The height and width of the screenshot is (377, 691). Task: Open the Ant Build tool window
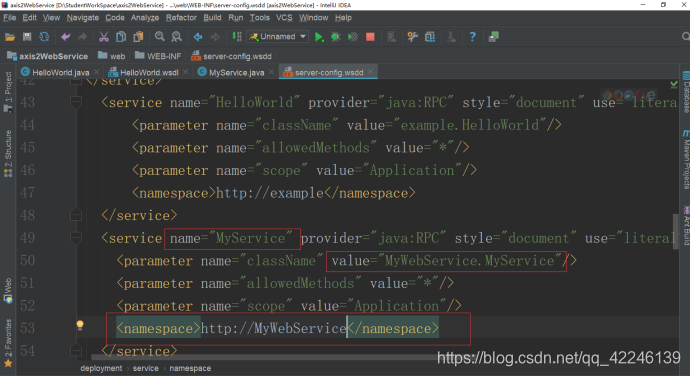(x=686, y=226)
